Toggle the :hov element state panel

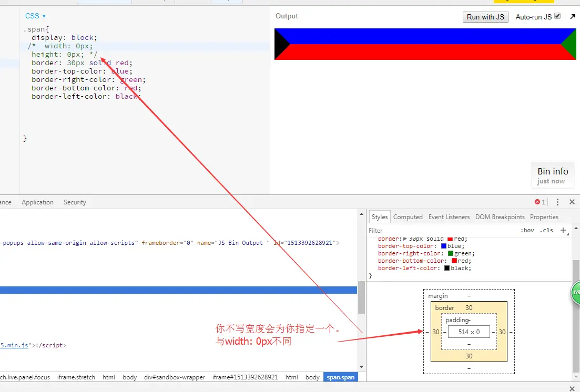pyautogui.click(x=527, y=230)
